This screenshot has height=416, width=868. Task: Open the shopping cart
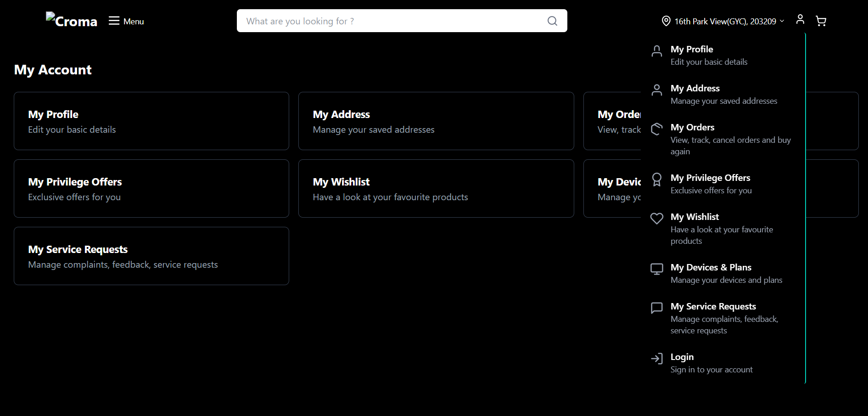coord(821,21)
